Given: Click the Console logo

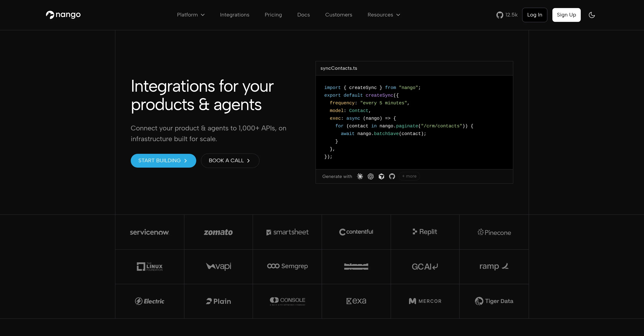Looking at the screenshot, I should tap(287, 301).
